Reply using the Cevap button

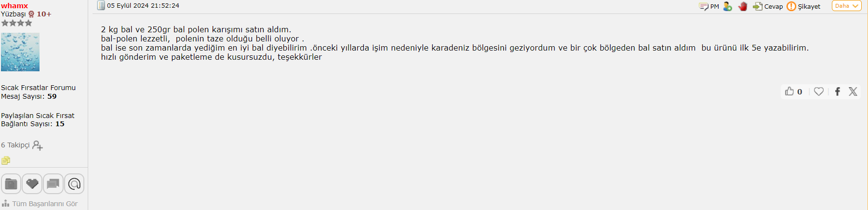768,6
